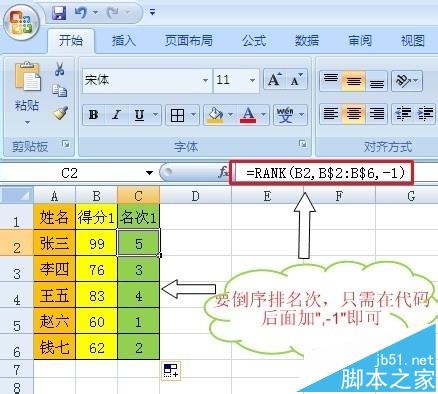Apply red font color A
438x394 pixels.
point(248,115)
